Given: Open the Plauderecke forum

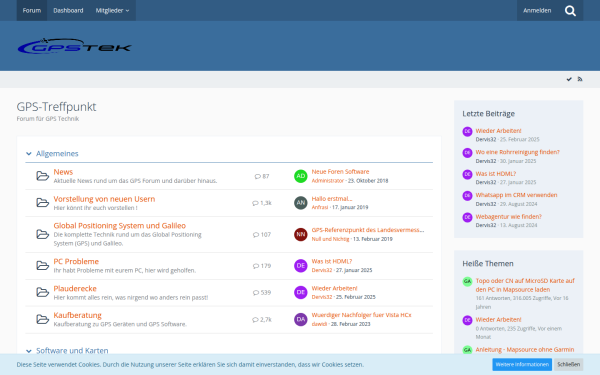Looking at the screenshot, I should pos(75,289).
